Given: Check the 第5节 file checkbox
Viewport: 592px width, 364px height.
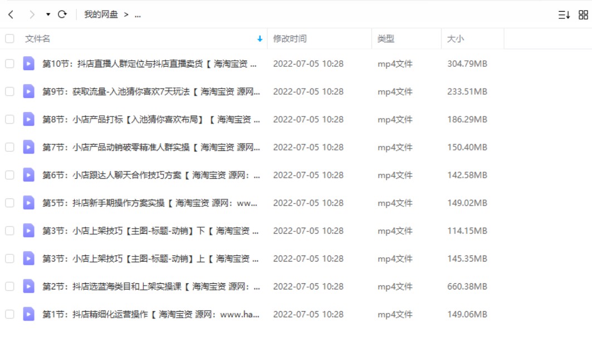Looking at the screenshot, I should tap(10, 203).
